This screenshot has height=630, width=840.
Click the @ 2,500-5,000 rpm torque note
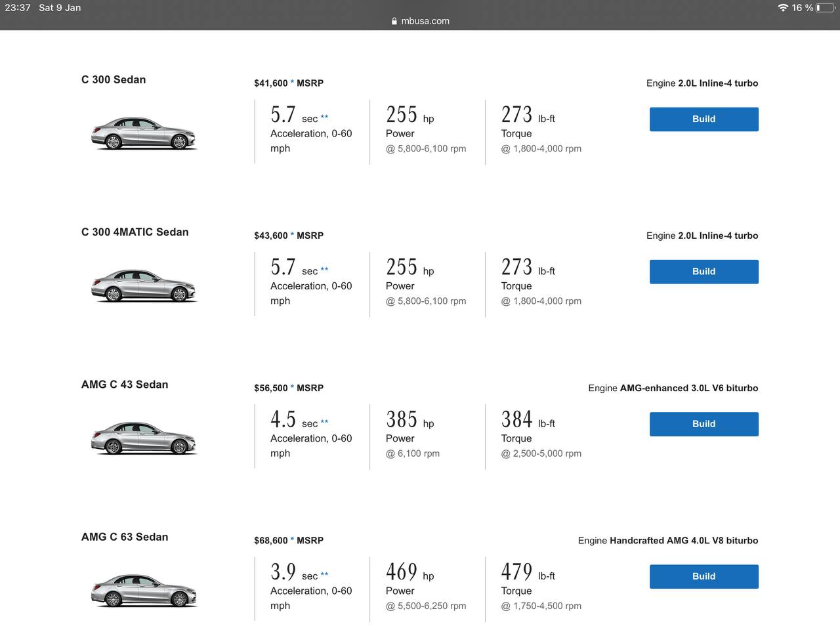click(x=541, y=453)
